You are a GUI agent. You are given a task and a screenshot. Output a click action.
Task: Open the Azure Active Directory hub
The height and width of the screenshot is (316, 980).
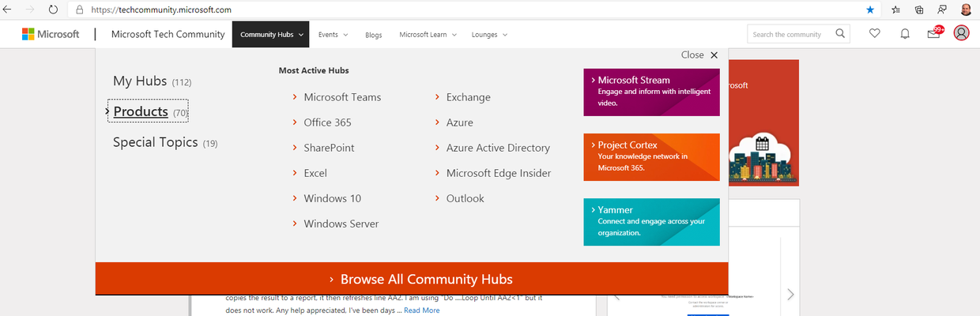coord(498,148)
